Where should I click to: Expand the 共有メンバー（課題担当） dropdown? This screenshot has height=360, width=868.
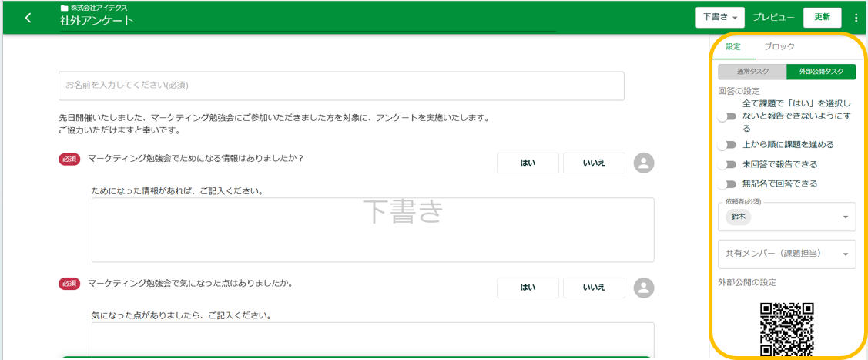click(846, 254)
